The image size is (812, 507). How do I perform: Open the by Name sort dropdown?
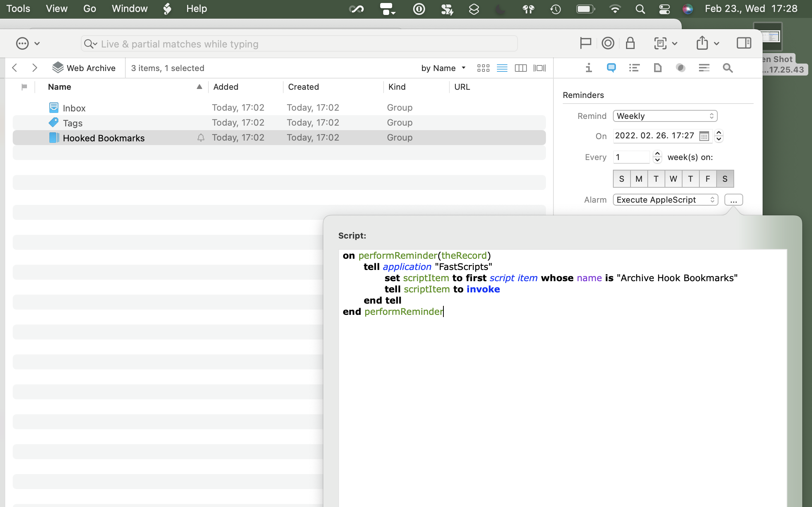click(x=443, y=68)
